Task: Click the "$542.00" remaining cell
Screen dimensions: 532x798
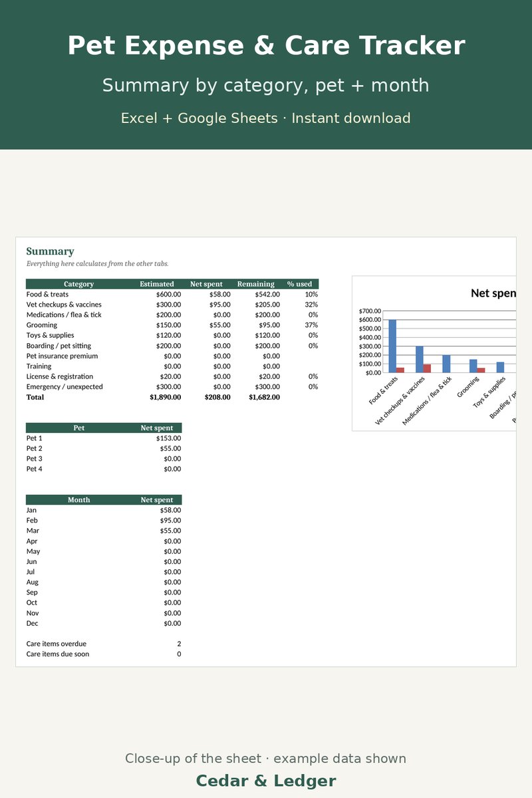Action: pos(267,294)
